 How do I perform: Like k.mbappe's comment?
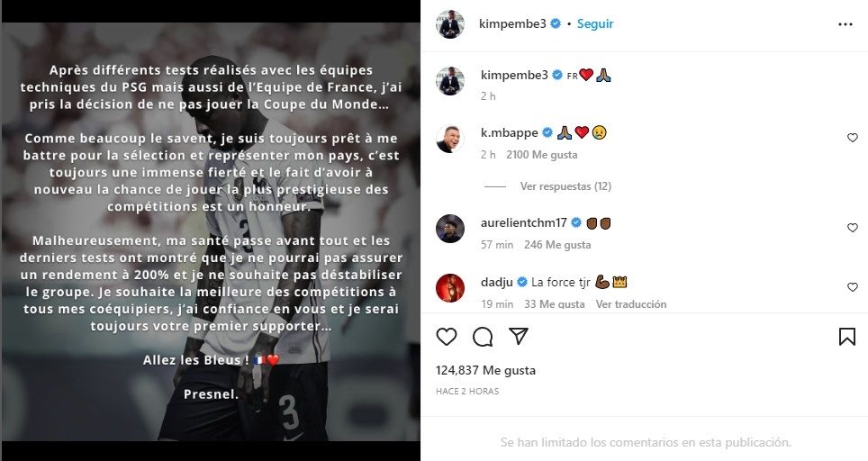853,138
